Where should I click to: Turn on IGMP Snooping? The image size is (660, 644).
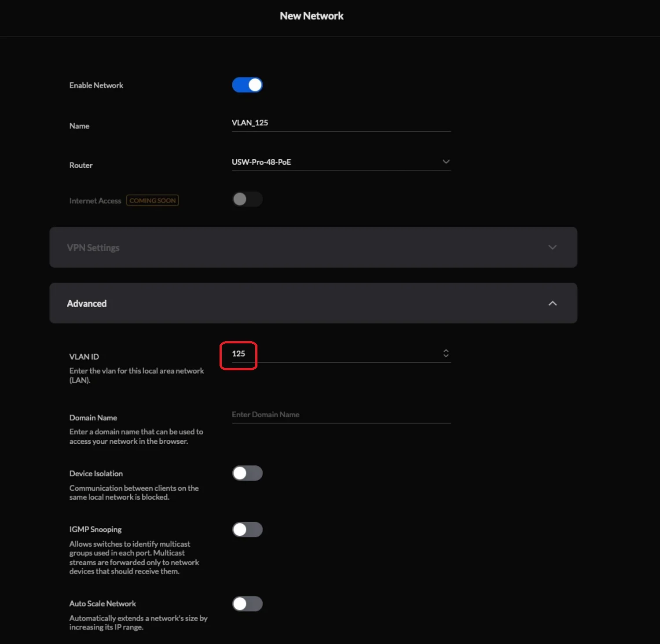tap(247, 530)
